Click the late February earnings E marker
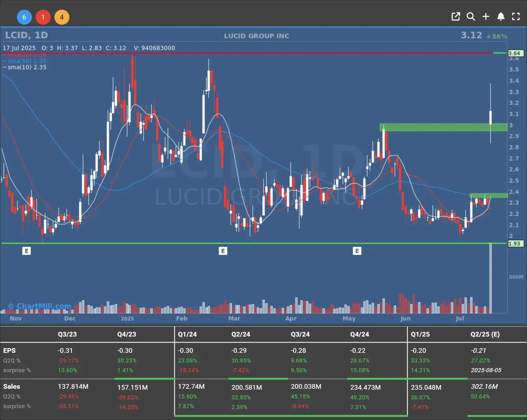Image resolution: width=527 pixels, height=420 pixels. pos(223,251)
